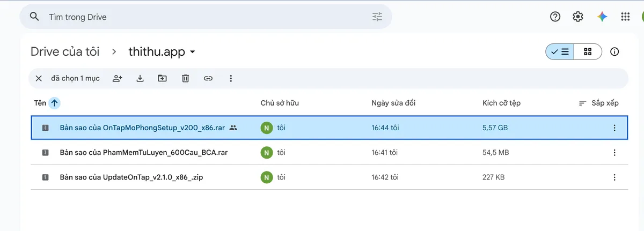Copy link for the selected file
The image size is (644, 231).
[x=208, y=78]
